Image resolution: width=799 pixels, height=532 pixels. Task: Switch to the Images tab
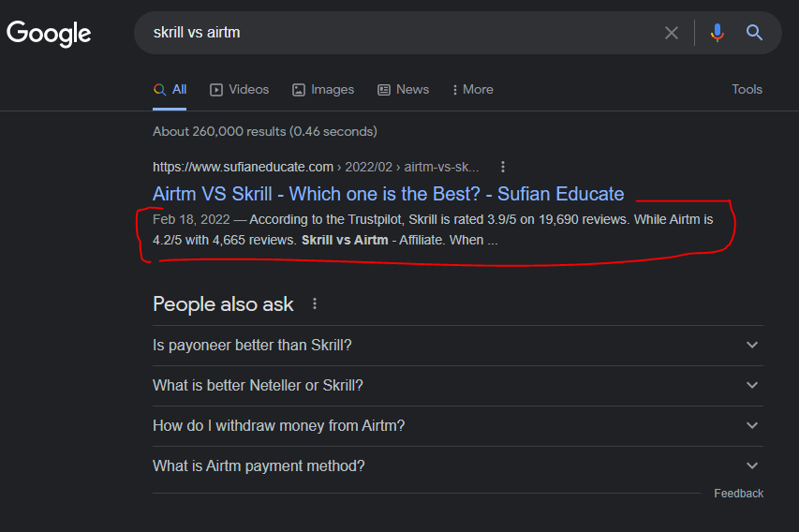(x=323, y=90)
